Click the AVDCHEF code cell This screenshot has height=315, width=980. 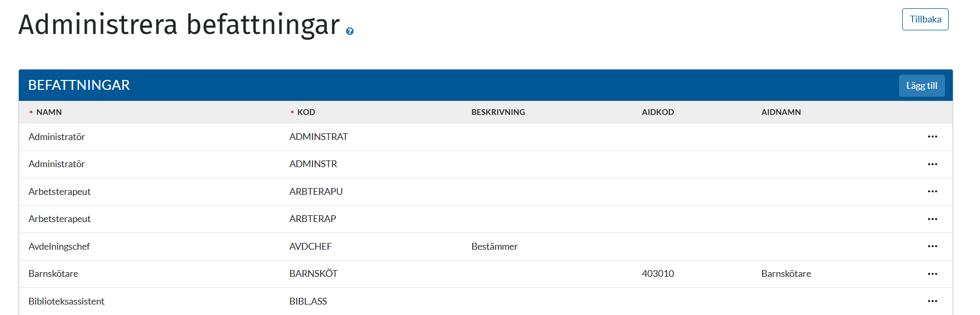coord(310,247)
